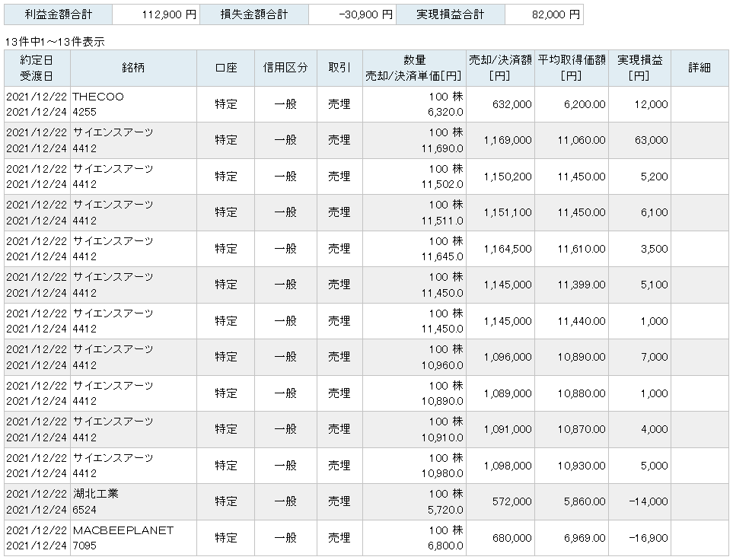This screenshot has height=560, width=733.
Task: Click the 数量 売却/決済単価 column header
Action: point(414,68)
